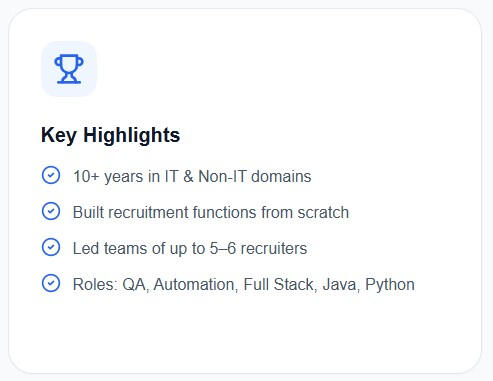Click the QA text after Roles
Viewport: 493px width, 381px height.
point(134,285)
